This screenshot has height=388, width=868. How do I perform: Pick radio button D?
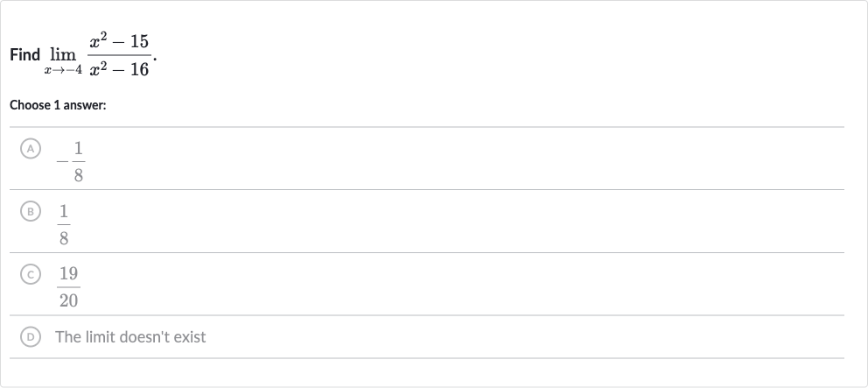click(x=31, y=336)
